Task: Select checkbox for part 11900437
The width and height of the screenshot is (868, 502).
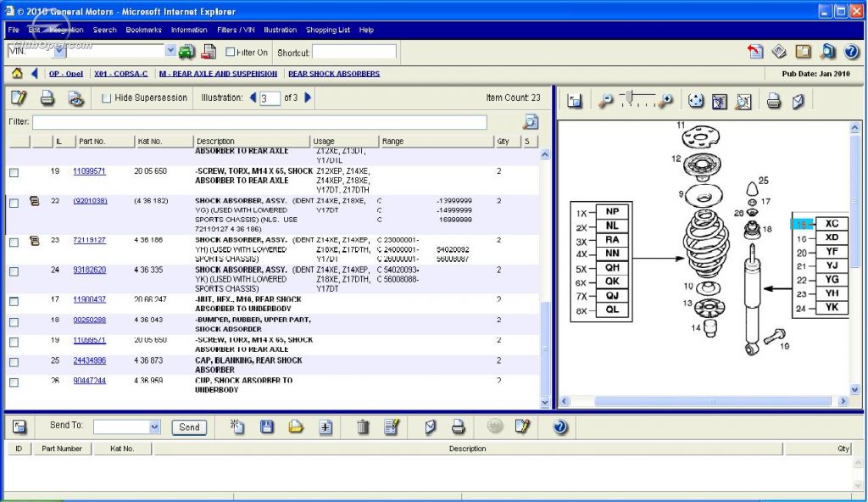Action: point(14,301)
